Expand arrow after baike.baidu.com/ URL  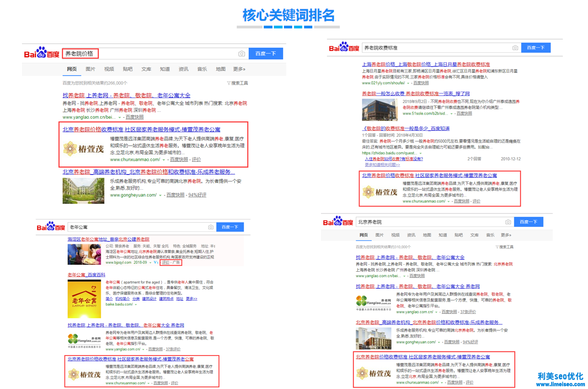click(136, 304)
